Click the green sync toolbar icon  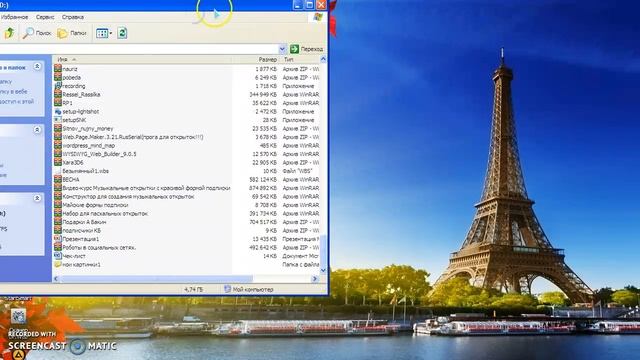tap(122, 33)
